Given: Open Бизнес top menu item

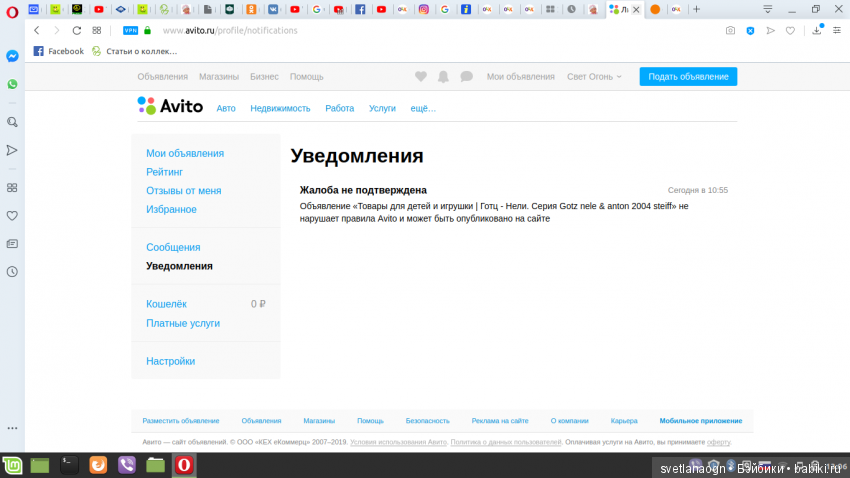Looking at the screenshot, I should click(x=264, y=76).
